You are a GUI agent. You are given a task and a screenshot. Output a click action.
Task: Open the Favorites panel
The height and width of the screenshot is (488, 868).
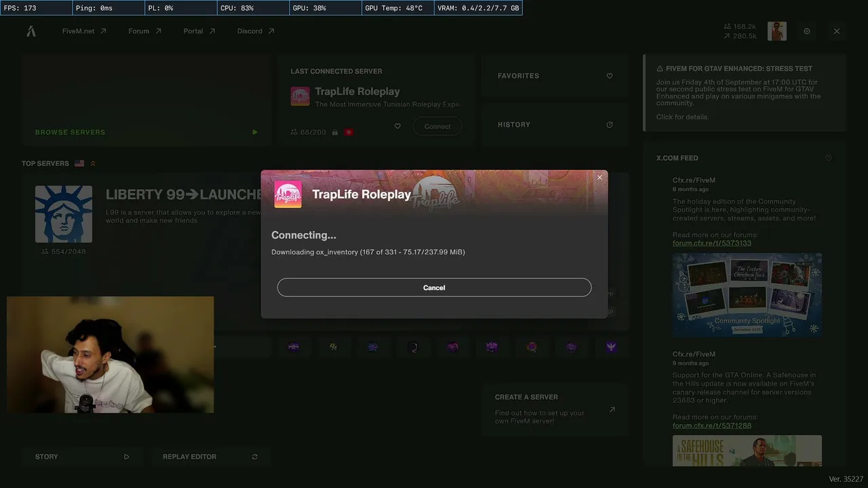[555, 76]
